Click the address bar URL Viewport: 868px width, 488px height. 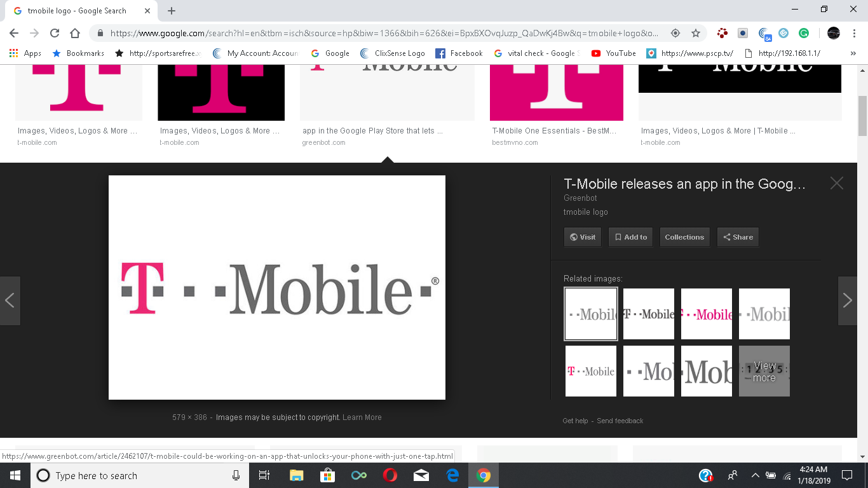(384, 33)
